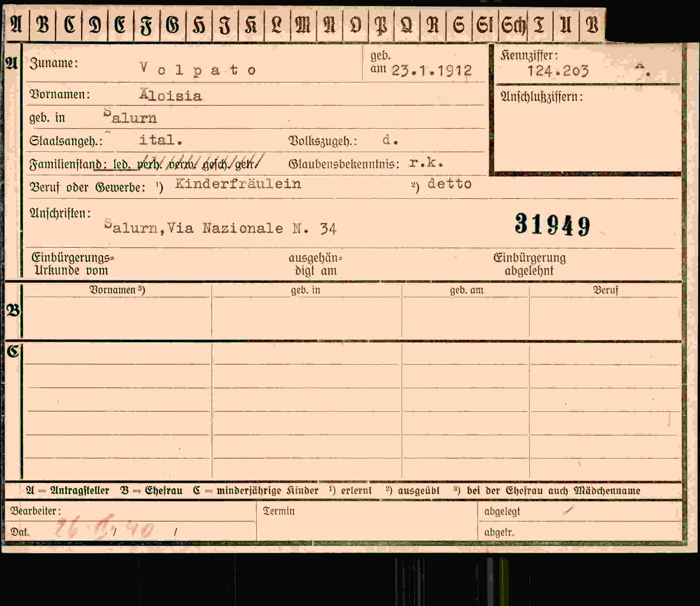Select the index tab letter P
700x606 pixels.
(381, 25)
